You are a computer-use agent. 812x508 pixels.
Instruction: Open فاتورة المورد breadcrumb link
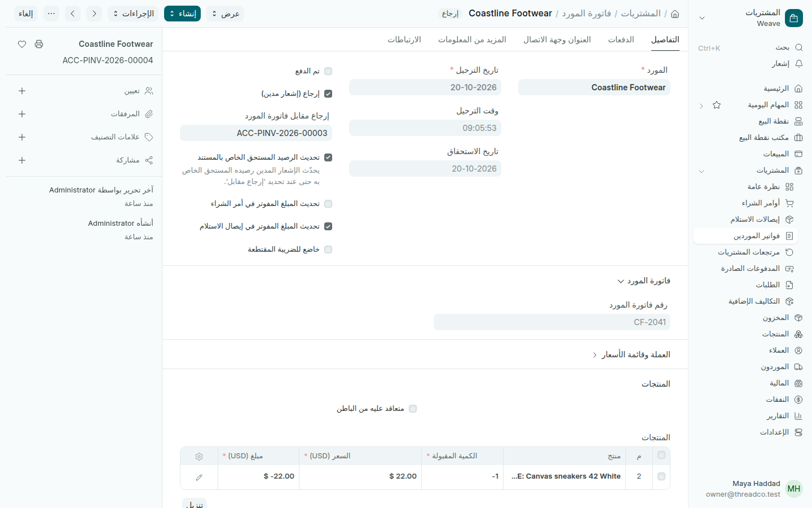586,14
